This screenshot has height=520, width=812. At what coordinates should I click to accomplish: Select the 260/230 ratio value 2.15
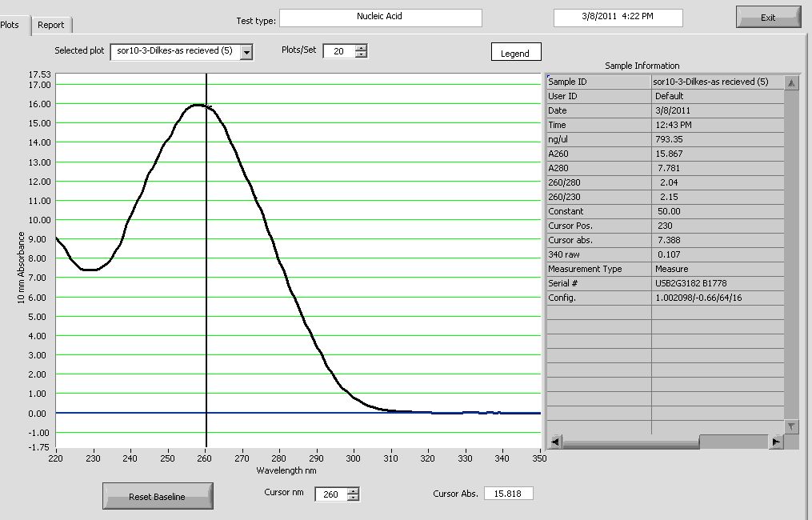(718, 198)
